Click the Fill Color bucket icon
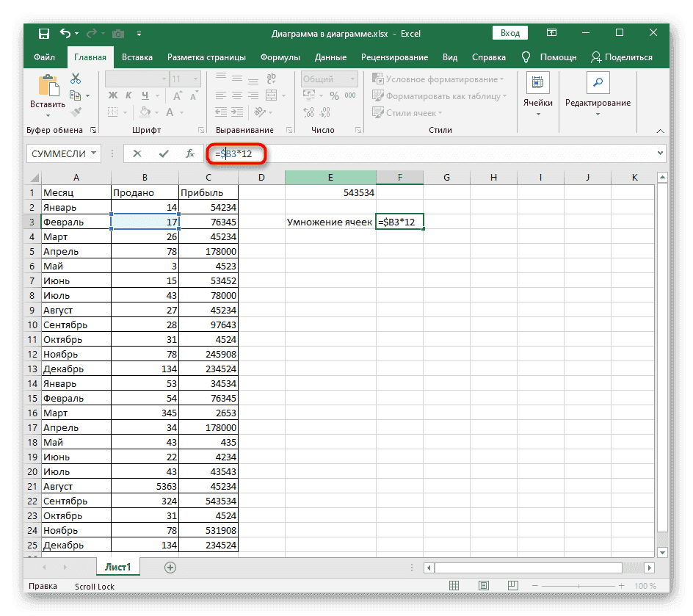The image size is (693, 616). [145, 112]
